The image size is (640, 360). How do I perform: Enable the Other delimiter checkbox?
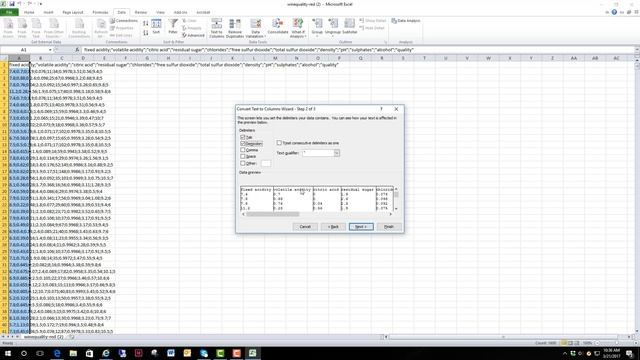coord(243,163)
